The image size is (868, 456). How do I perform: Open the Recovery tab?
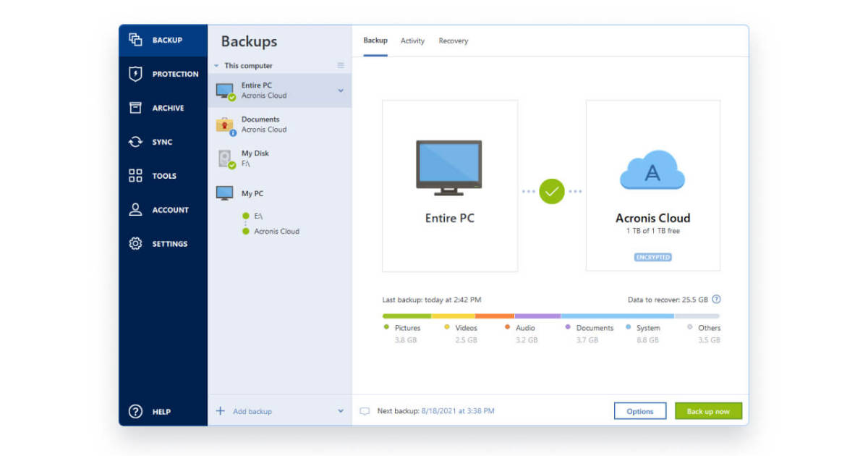pyautogui.click(x=454, y=41)
